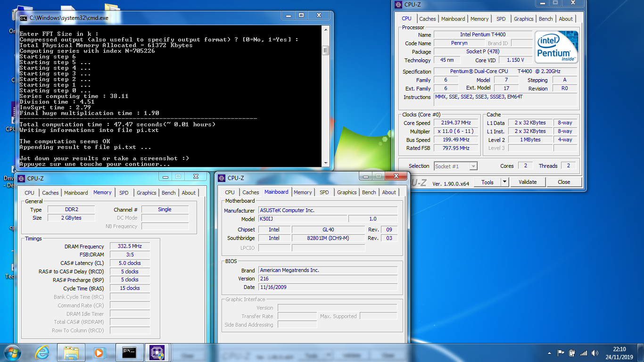This screenshot has height=362, width=644.
Task: Click the Rated FSB value 797.95 MHz
Action: 456,148
